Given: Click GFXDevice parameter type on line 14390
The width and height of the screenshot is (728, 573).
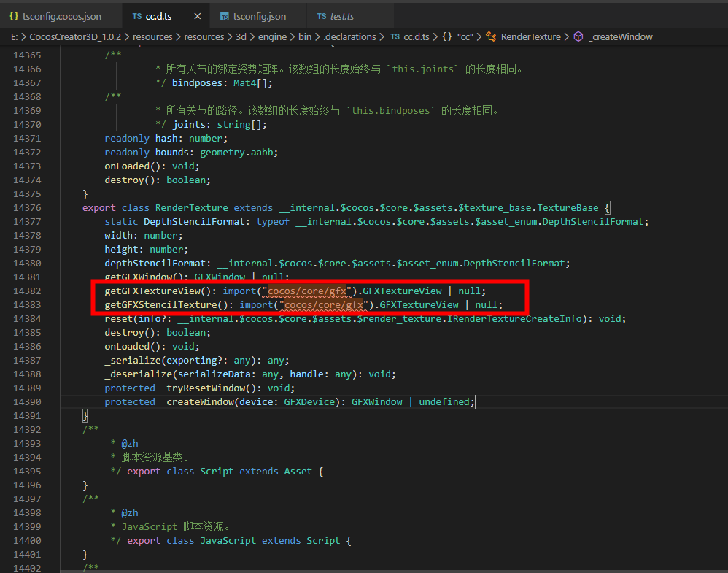Looking at the screenshot, I should coord(309,402).
